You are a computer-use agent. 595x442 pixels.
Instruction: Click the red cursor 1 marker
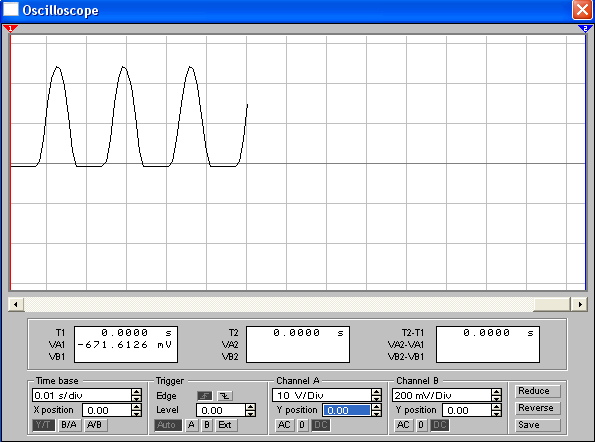coord(10,28)
